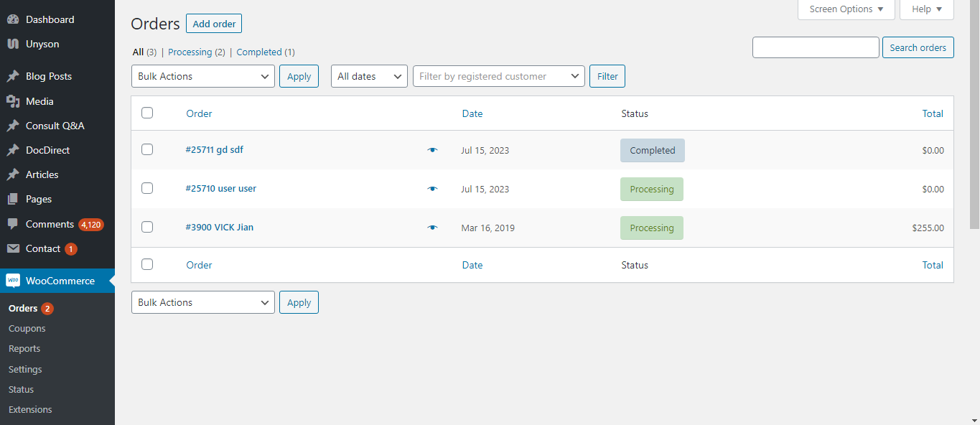
Task: Preview order #3900 with its eye icon
Action: click(432, 228)
